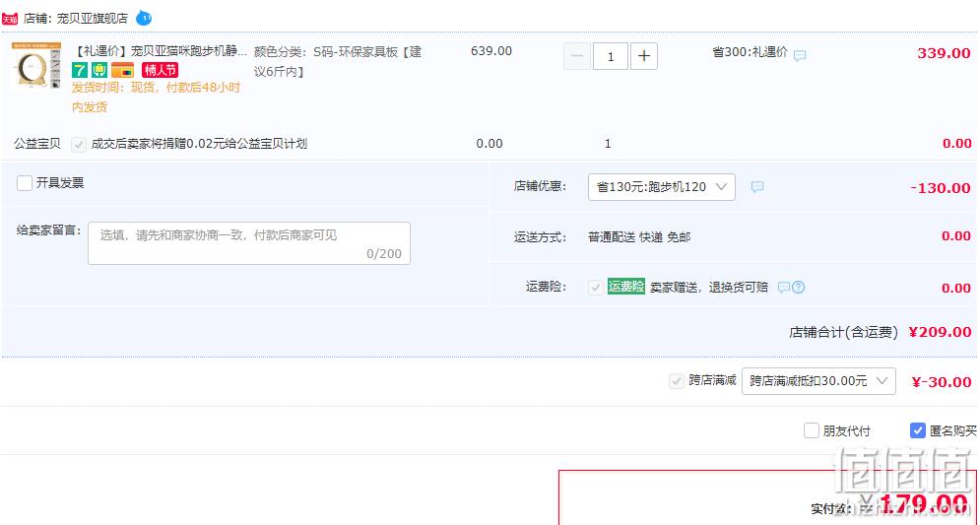The image size is (980, 525).
Task: Click the color category text S码-环保家具板
Action: point(338,61)
